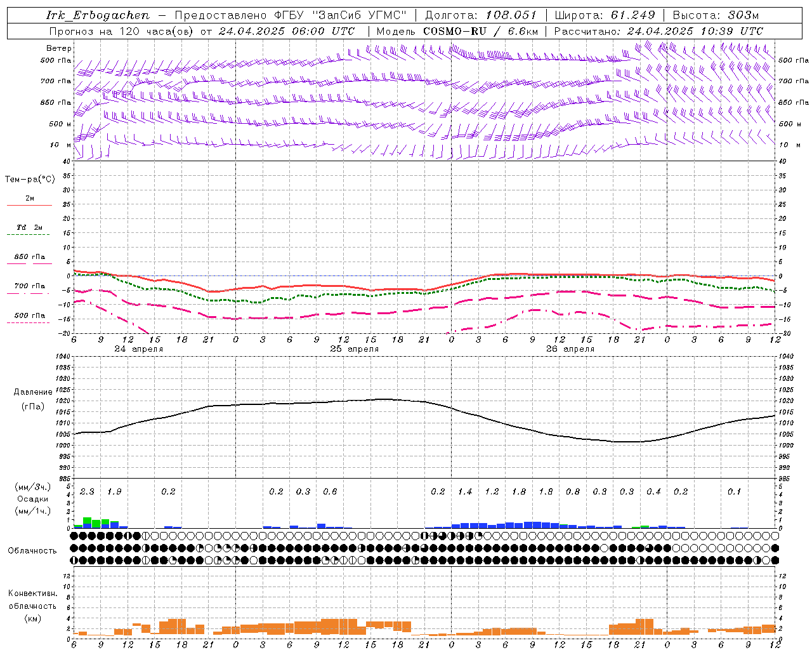Click the "Осадки" precipitation label
The height and width of the screenshot is (650, 812).
33,499
